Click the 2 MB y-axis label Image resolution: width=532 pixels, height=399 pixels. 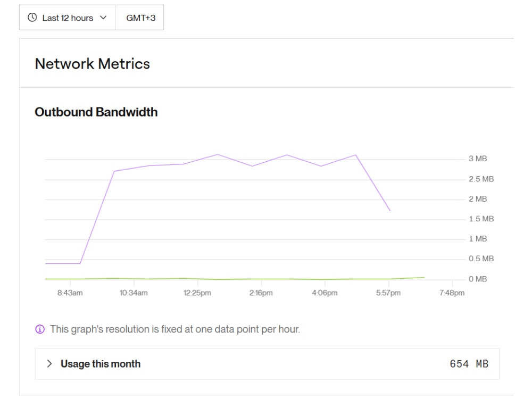[478, 199]
